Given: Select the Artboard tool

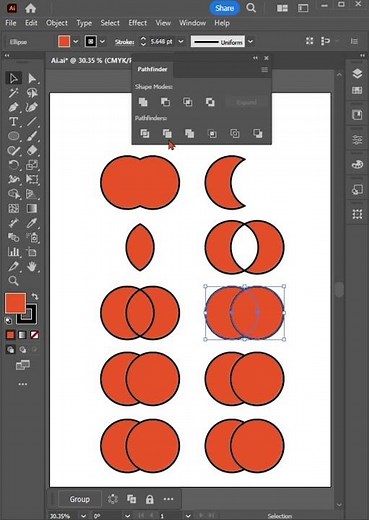Looking at the screenshot, I should [x=32, y=252].
